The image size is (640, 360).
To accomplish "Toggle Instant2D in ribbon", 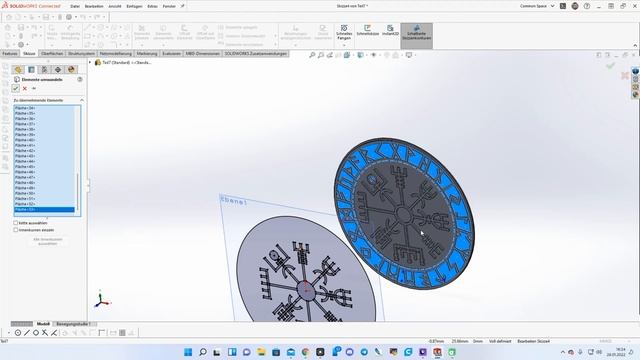I will click(x=390, y=30).
